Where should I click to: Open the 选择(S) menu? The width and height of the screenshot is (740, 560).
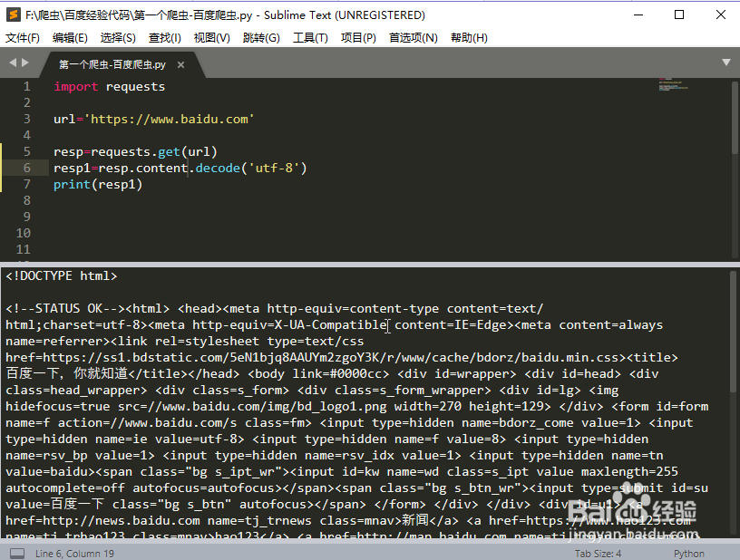[x=118, y=38]
